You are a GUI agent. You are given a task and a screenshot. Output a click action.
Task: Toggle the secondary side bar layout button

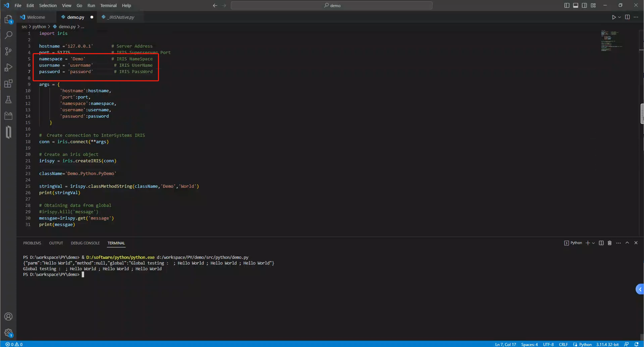coord(584,5)
